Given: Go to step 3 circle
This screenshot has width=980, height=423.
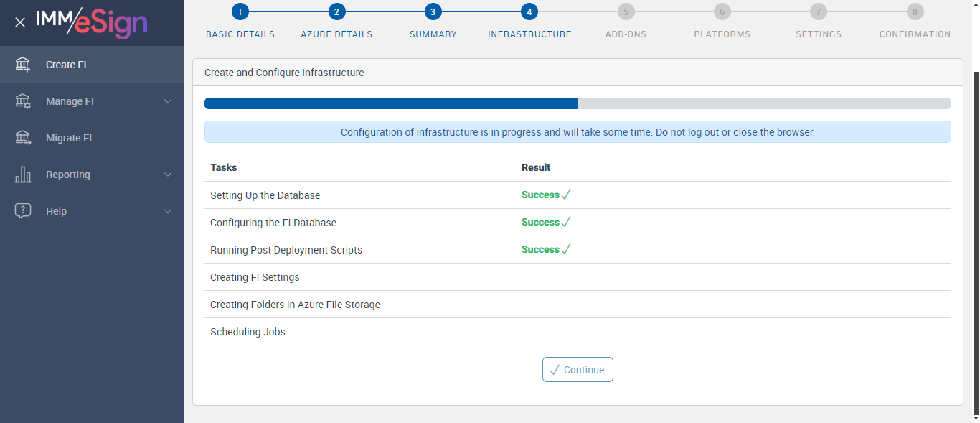Looking at the screenshot, I should (x=433, y=11).
